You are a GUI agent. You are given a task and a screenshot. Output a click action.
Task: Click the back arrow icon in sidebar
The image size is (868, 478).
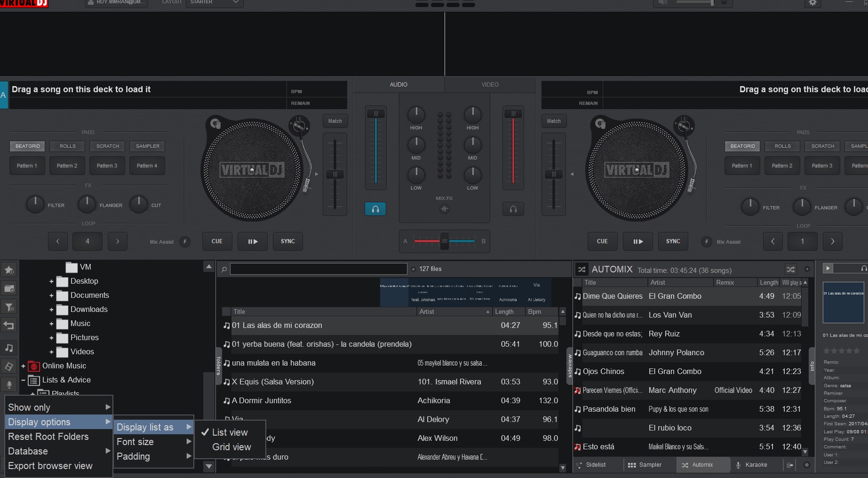[9, 325]
